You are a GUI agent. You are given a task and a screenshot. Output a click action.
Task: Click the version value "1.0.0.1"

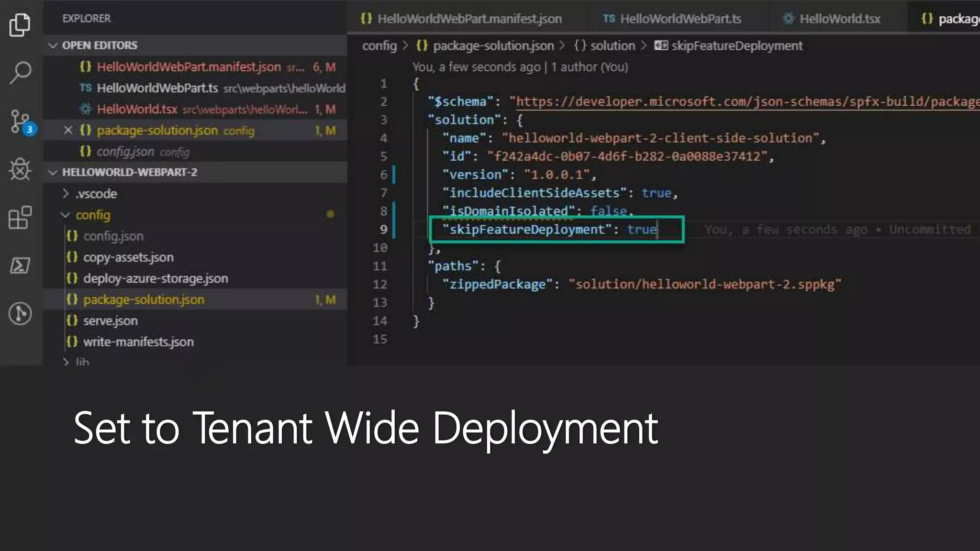click(x=557, y=175)
